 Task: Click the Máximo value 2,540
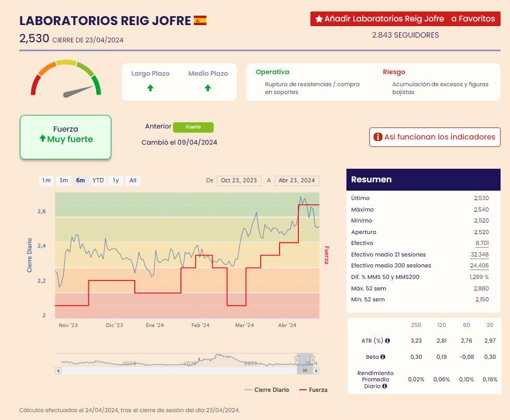point(481,209)
